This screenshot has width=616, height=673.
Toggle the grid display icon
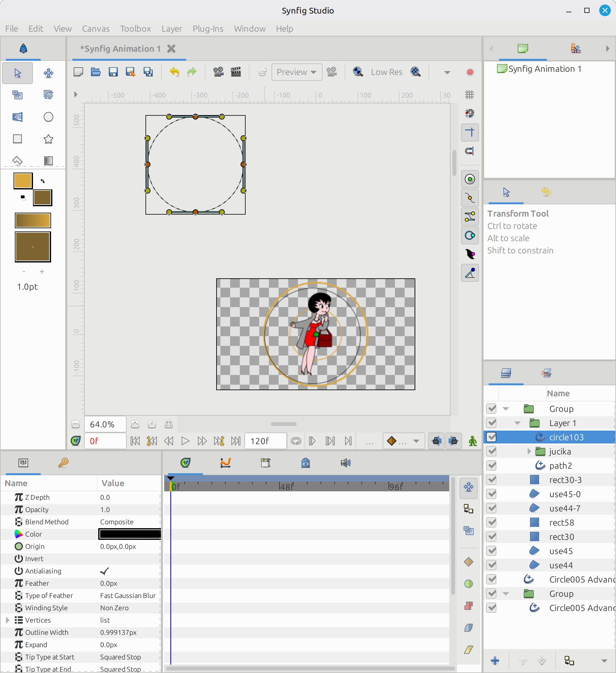point(470,95)
